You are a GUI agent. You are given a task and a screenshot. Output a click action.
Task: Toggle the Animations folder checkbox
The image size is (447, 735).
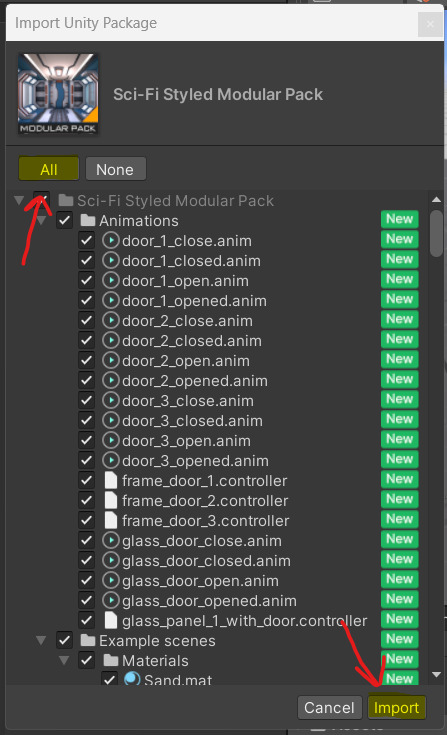pos(64,220)
